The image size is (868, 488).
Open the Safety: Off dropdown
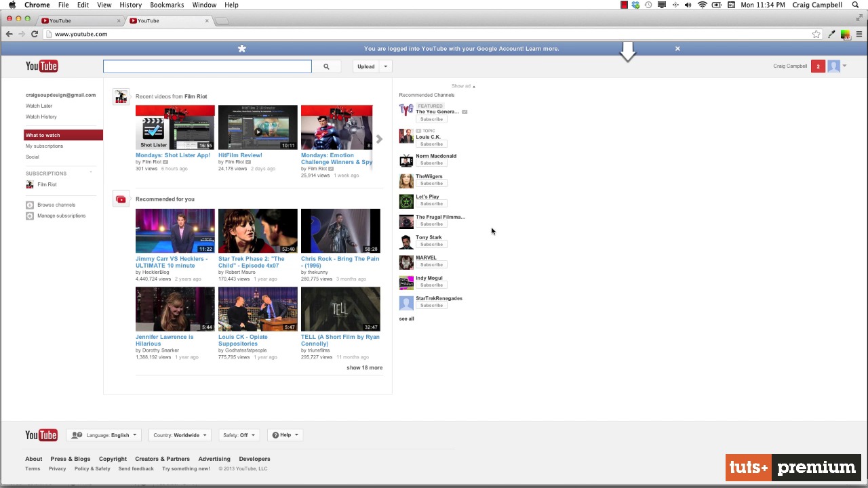pyautogui.click(x=239, y=435)
